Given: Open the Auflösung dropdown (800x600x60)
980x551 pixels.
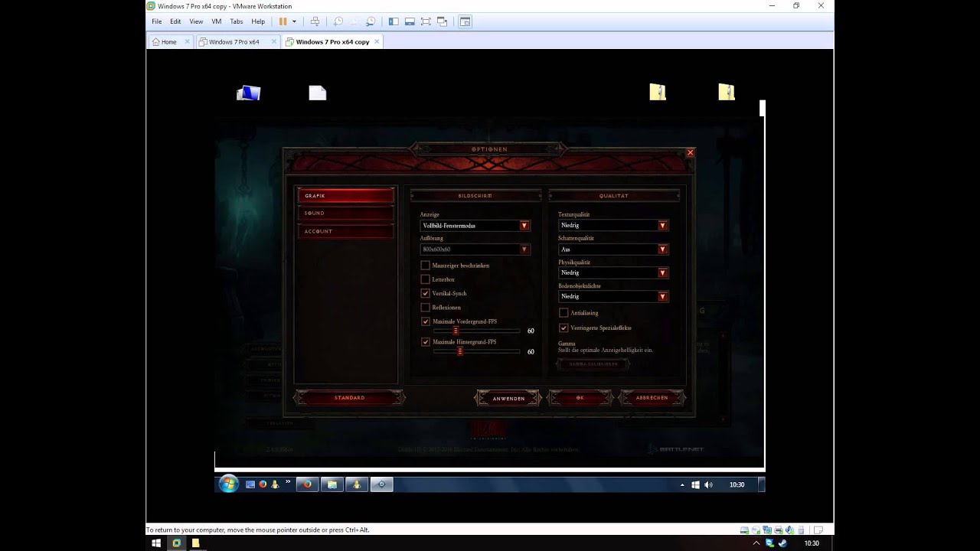Looking at the screenshot, I should coord(475,249).
